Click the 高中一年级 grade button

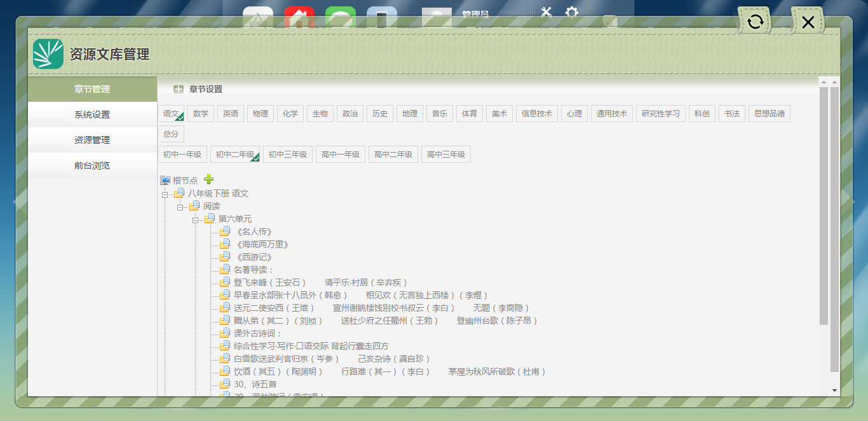tap(341, 155)
